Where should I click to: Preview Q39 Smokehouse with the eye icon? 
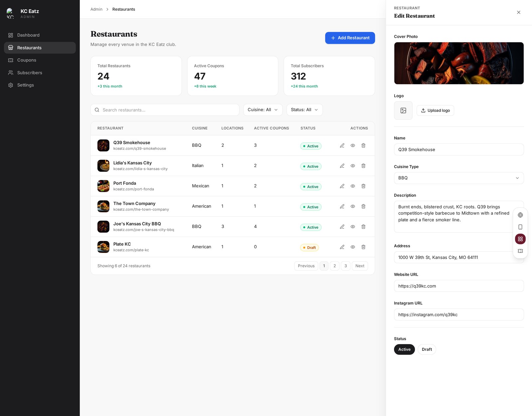coord(353,145)
